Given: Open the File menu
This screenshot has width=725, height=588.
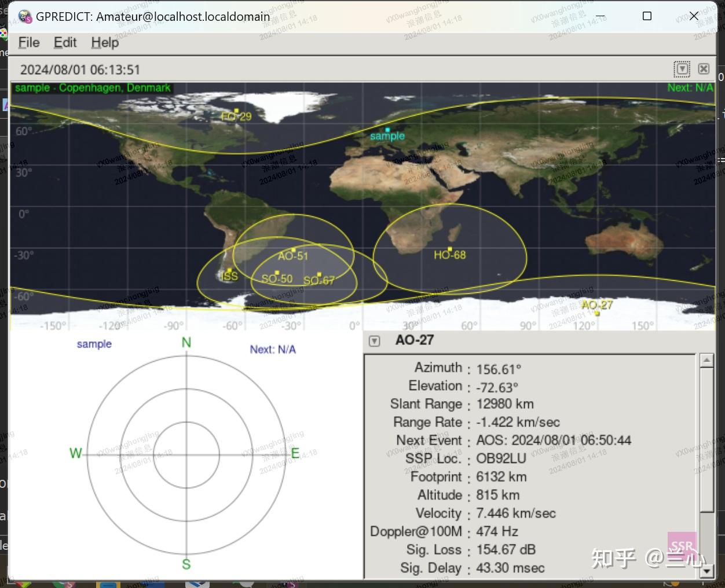Looking at the screenshot, I should pyautogui.click(x=28, y=42).
